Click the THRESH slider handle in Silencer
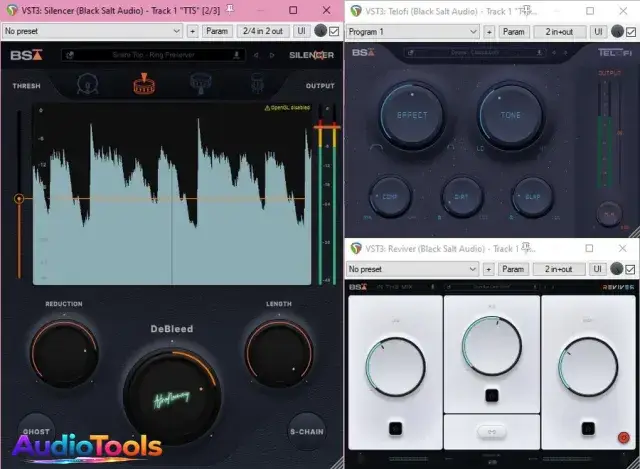 (19, 199)
